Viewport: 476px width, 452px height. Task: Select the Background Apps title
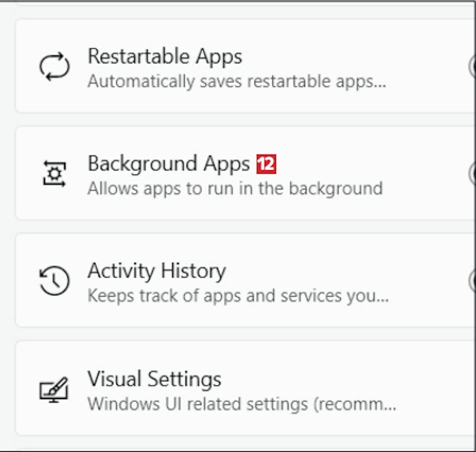point(169,164)
